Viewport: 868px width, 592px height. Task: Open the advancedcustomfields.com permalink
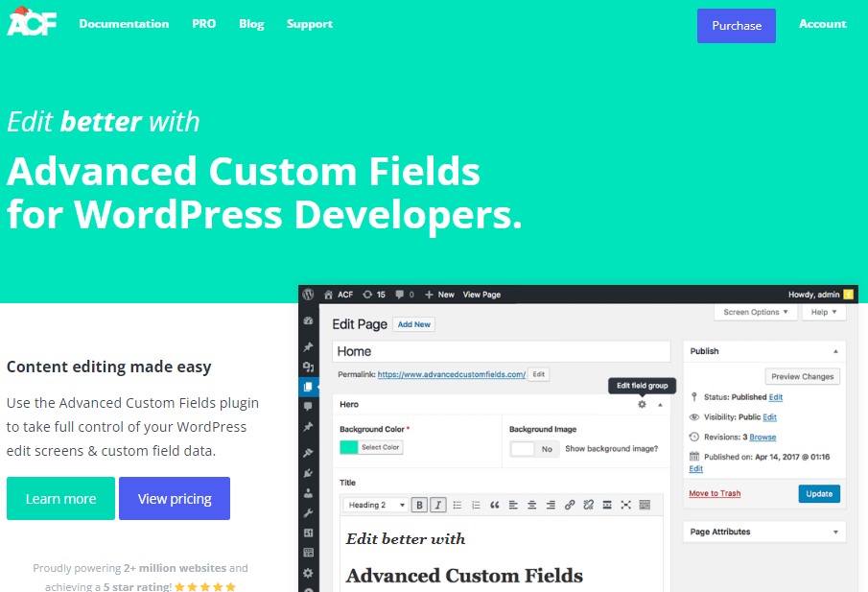(x=451, y=374)
